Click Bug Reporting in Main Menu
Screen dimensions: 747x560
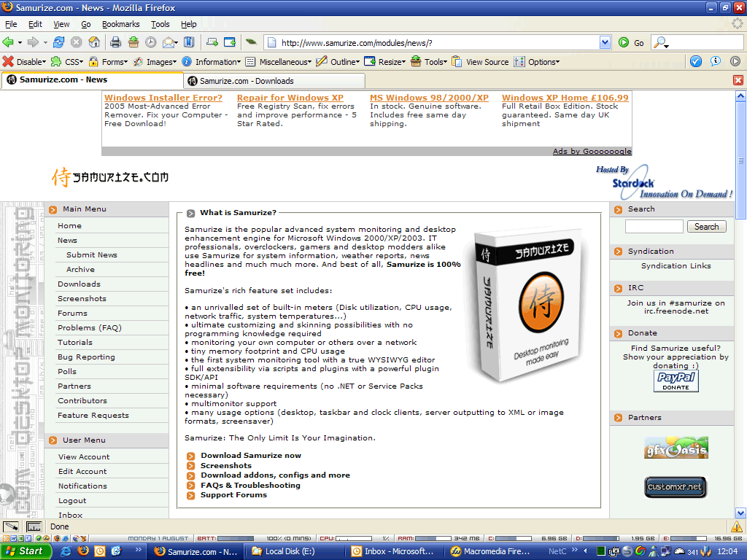tap(86, 357)
